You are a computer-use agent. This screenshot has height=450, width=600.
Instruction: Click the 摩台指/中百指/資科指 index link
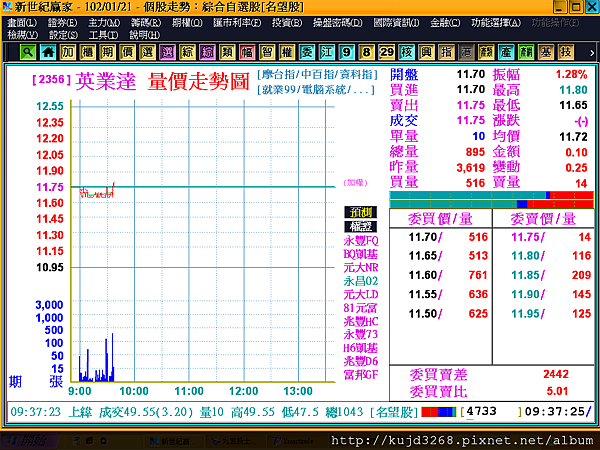coord(317,74)
